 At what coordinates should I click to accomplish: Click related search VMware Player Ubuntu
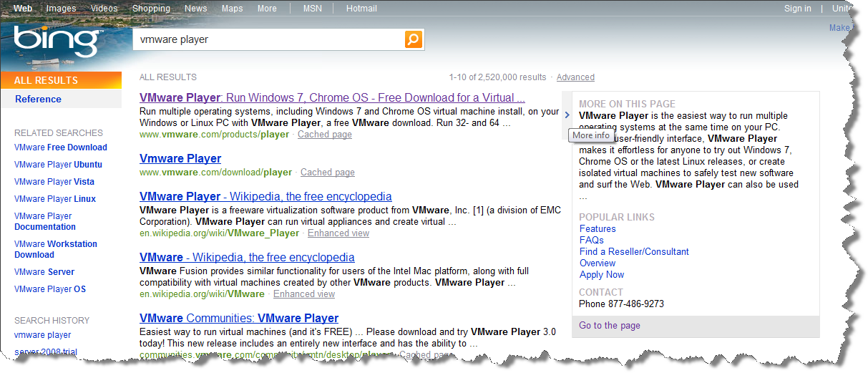[58, 165]
